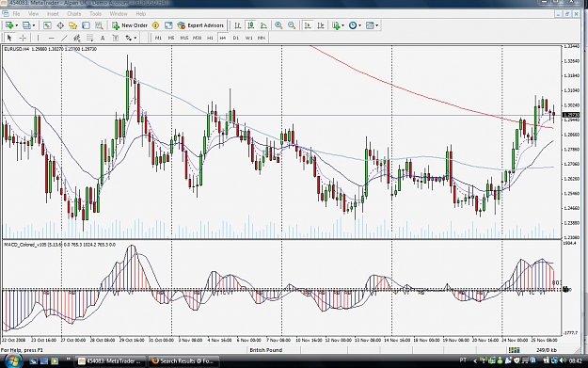This screenshot has width=588, height=368.
Task: Select the Trendline drawing tool
Action: (x=65, y=38)
